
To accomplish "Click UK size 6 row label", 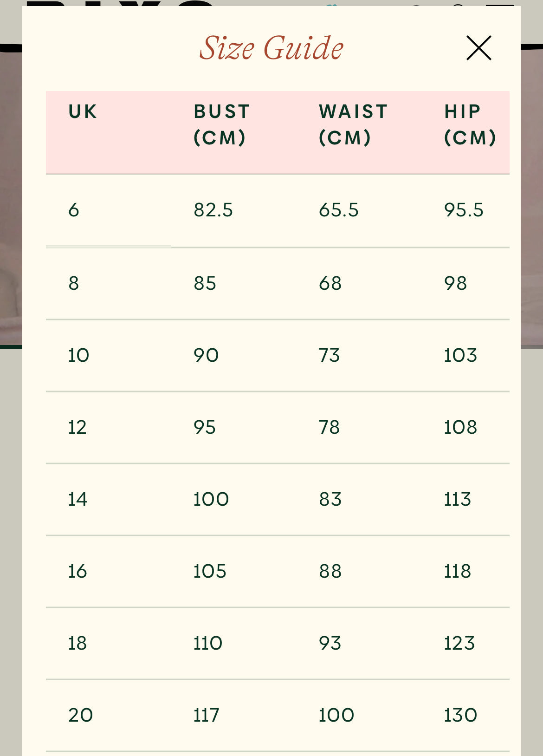I will 74,210.
